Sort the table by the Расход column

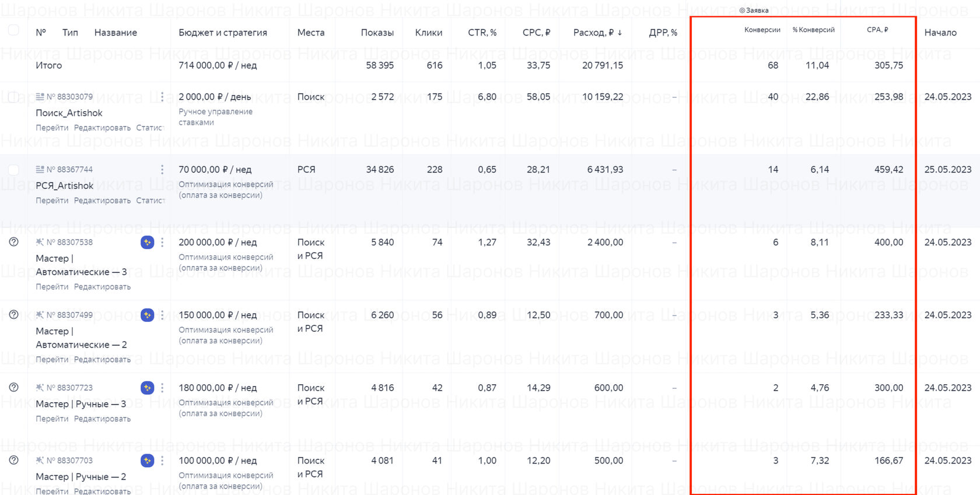(x=597, y=33)
